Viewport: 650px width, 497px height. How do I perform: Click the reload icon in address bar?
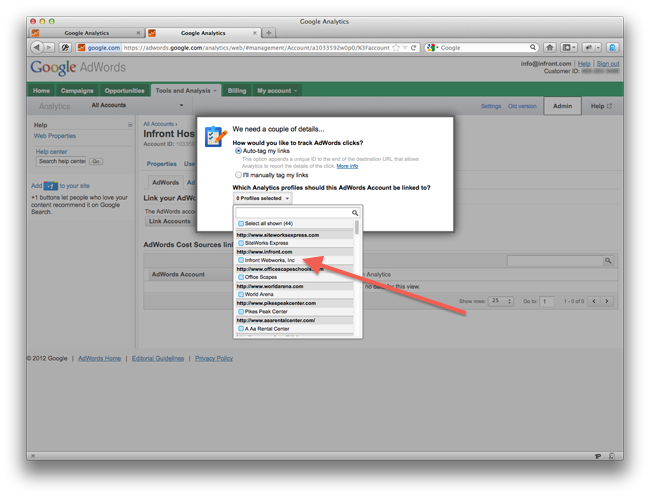413,48
